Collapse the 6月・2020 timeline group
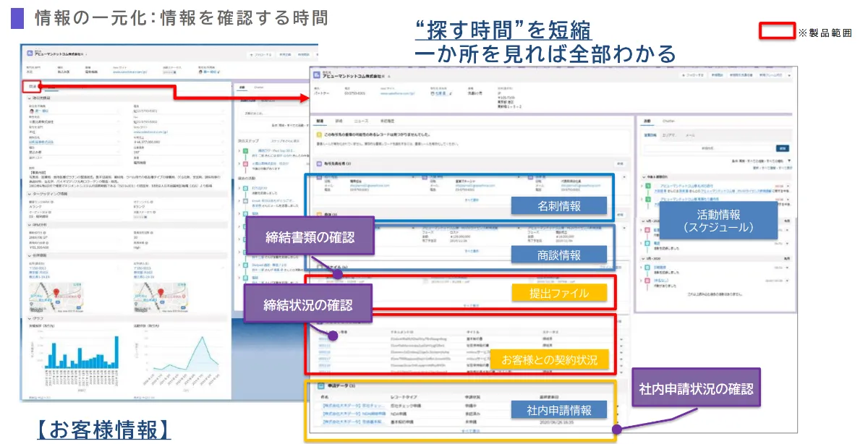 [644, 222]
